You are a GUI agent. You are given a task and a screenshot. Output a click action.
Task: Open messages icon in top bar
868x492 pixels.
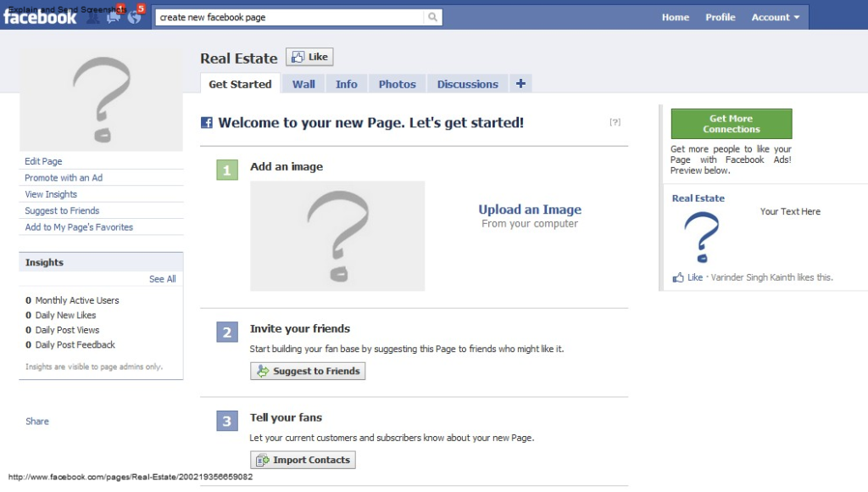click(114, 17)
